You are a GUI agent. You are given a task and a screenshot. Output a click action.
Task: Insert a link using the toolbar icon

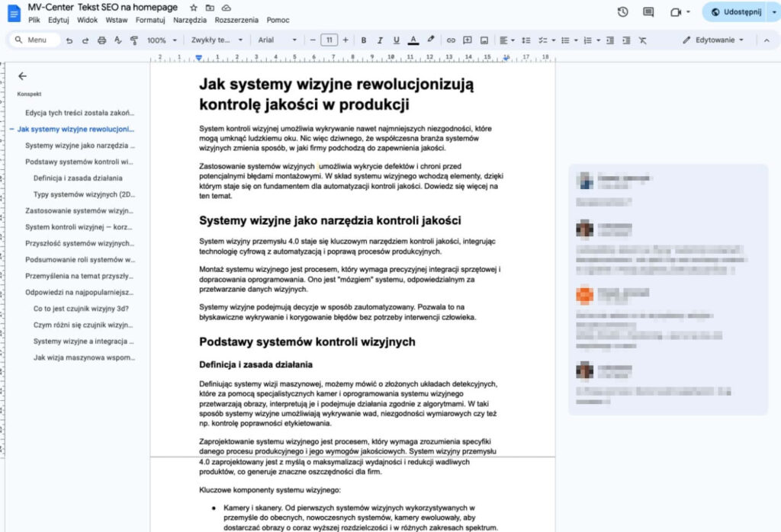point(452,40)
